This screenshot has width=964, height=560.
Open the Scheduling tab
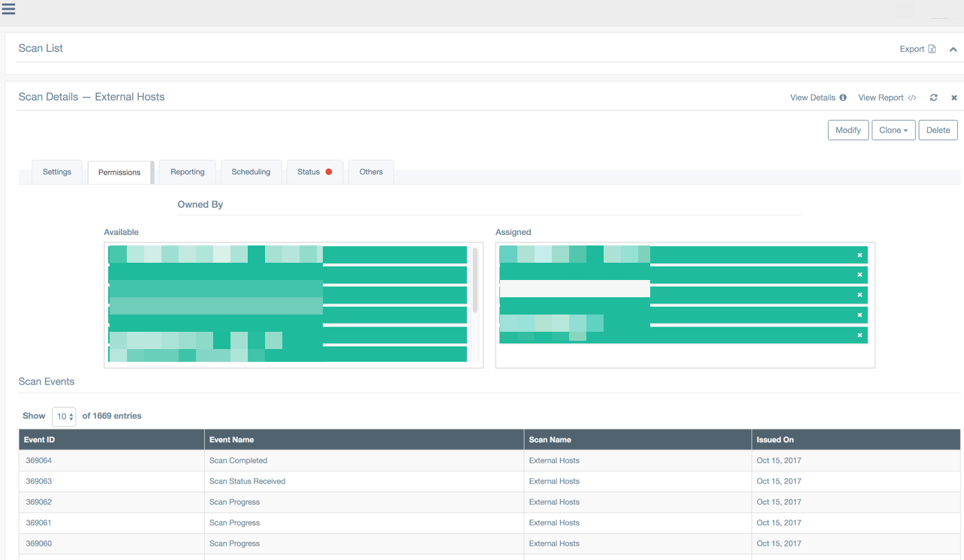(251, 172)
